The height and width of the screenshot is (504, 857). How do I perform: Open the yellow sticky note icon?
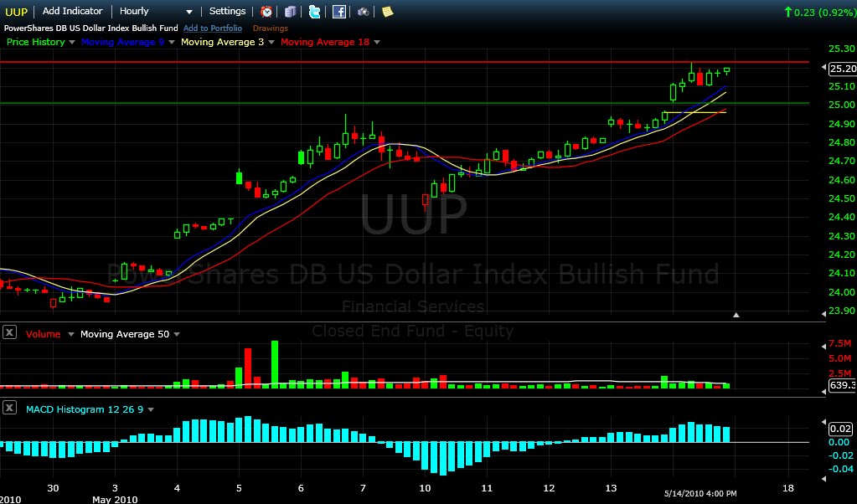pyautogui.click(x=387, y=12)
